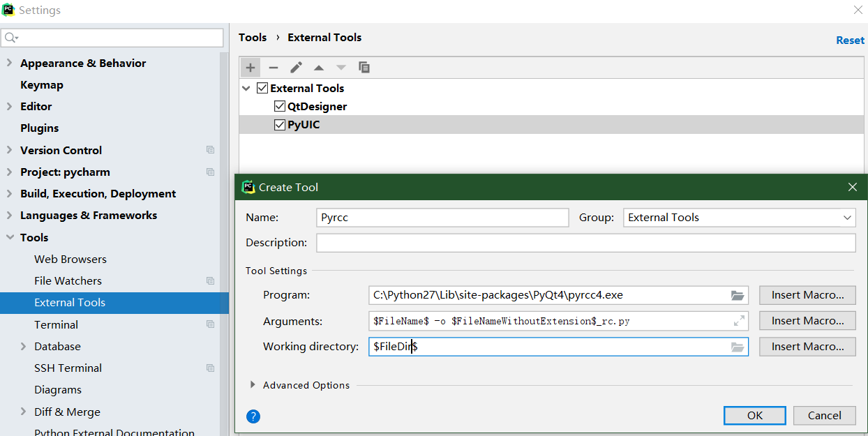Expand Appearance & Behavior section
Viewport: 868px width, 436px height.
[x=9, y=63]
